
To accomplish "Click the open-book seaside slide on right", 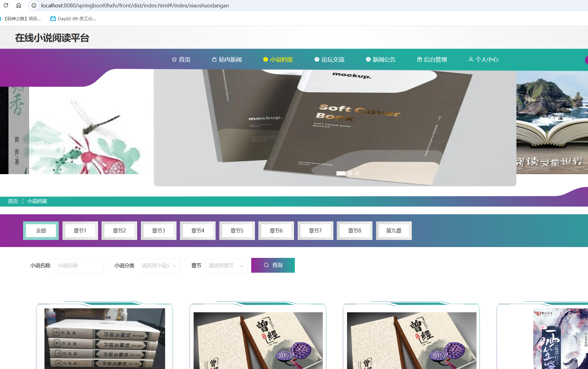I will point(552,123).
